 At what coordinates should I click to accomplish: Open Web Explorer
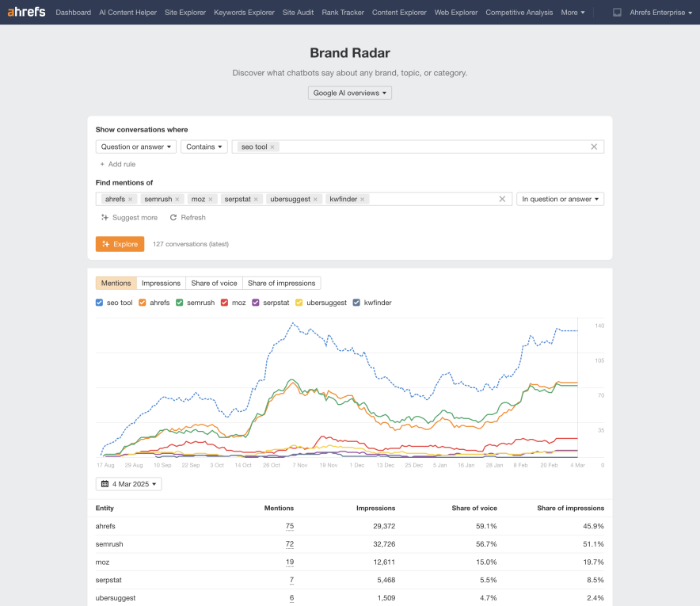[x=456, y=13]
